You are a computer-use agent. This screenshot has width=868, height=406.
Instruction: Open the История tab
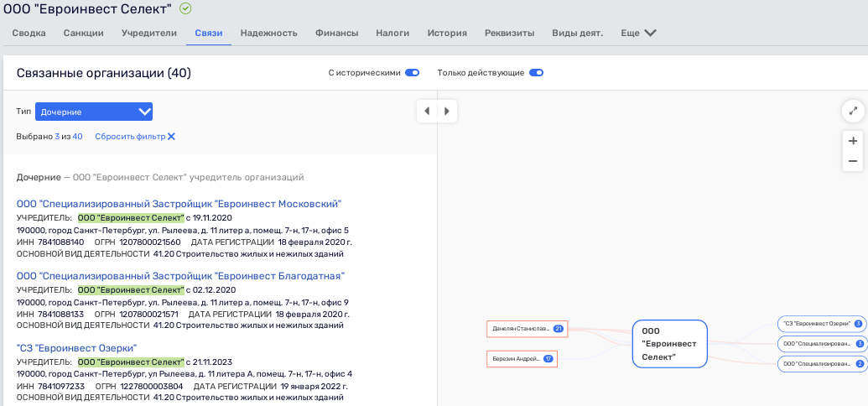447,33
